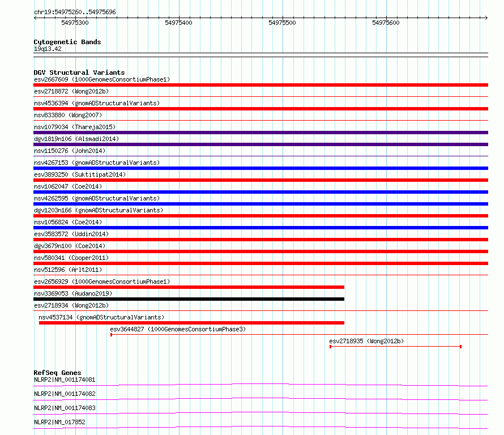Click the nsv1079034 (Thareja2015) label

(x=75, y=127)
